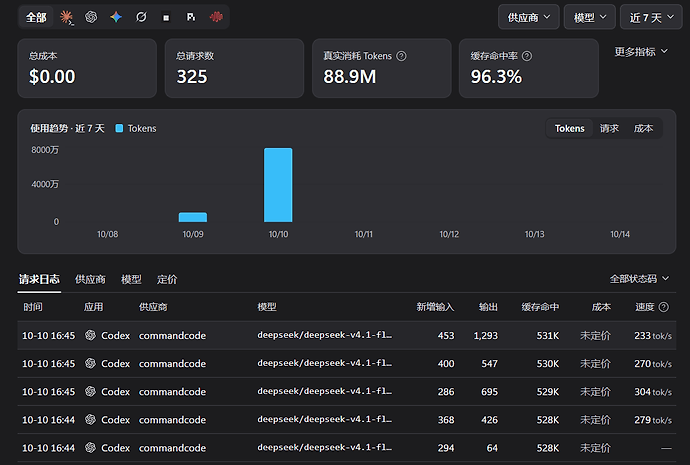
Task: Click Codex icon in row with 64 output
Action: (90, 448)
